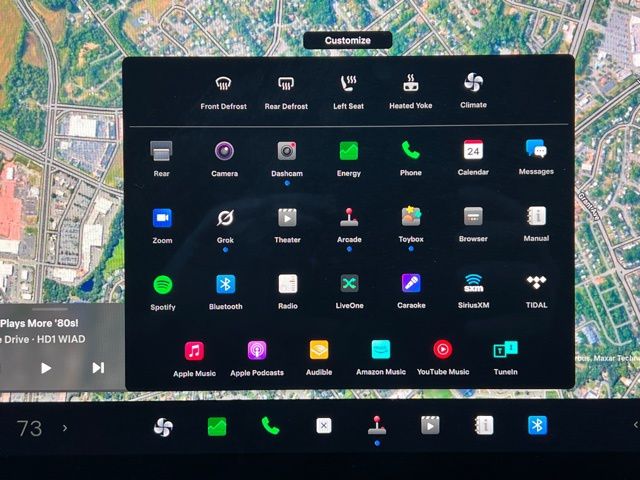This screenshot has height=480, width=640.
Task: Increase temperature with arrow beside 73
Action: 65,428
